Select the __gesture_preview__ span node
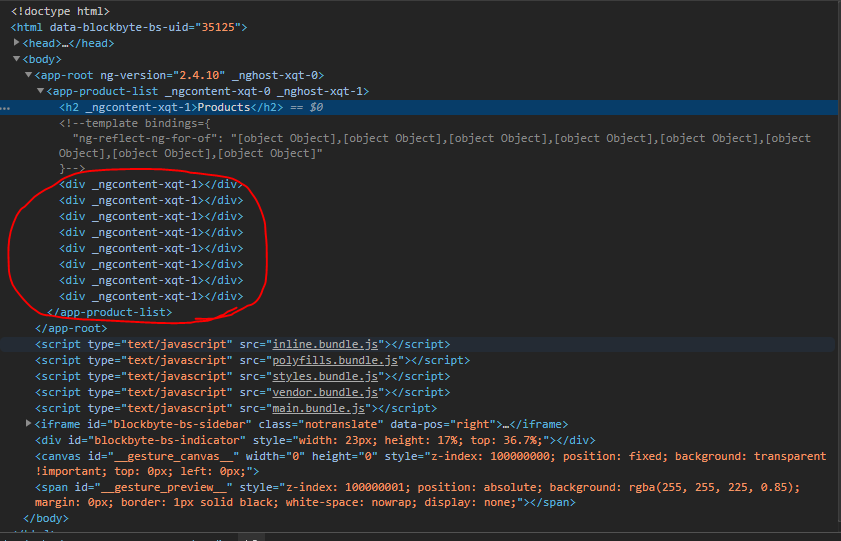The height and width of the screenshot is (541, 841). (417, 495)
